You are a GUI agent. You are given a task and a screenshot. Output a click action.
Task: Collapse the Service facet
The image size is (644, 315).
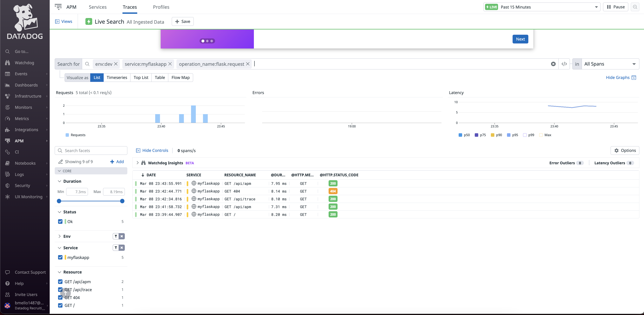tap(60, 248)
